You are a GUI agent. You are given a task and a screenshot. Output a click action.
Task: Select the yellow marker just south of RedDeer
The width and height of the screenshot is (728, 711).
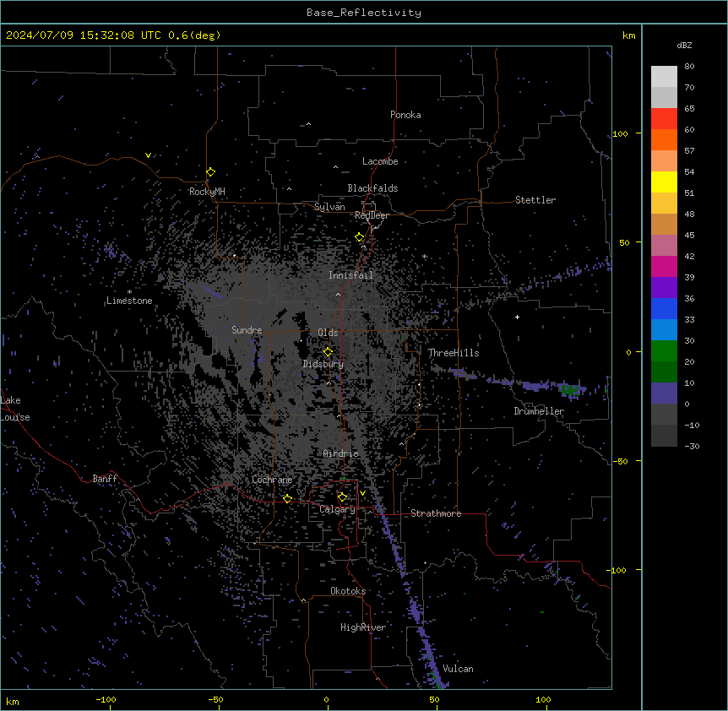[359, 237]
